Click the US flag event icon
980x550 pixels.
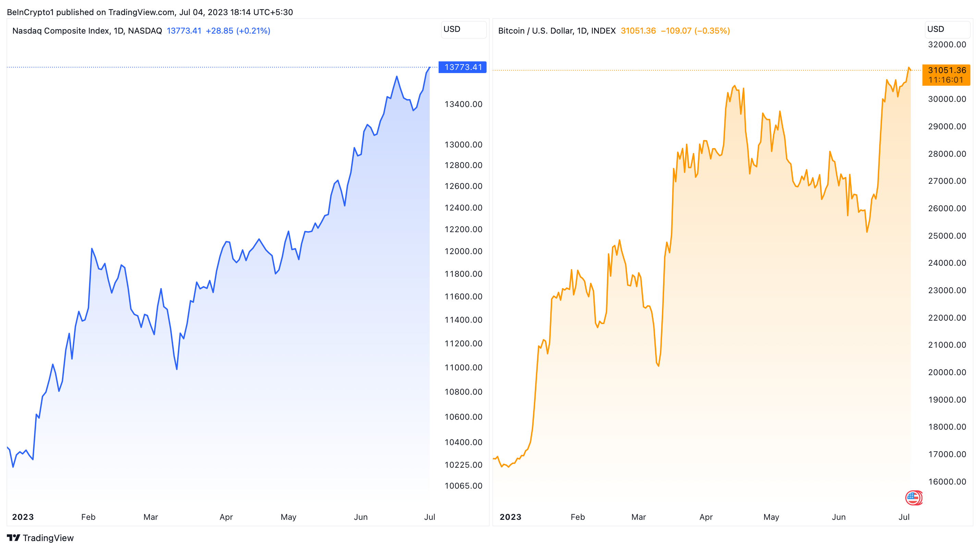[913, 498]
